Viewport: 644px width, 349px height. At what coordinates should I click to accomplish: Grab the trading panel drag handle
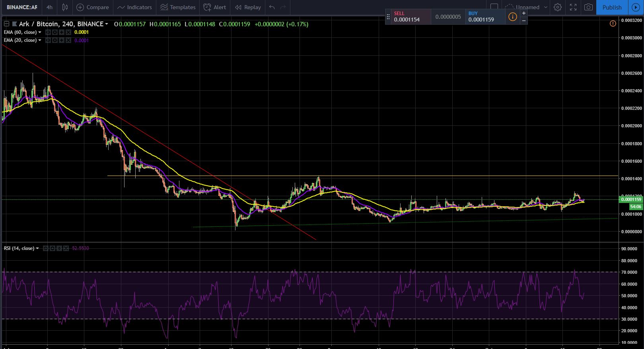pos(388,17)
